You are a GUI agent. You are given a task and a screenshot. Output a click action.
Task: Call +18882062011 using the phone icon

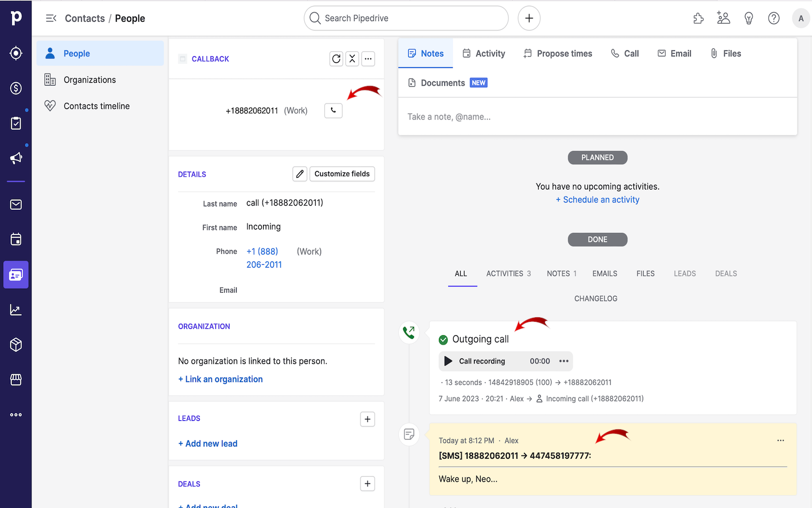tap(333, 110)
